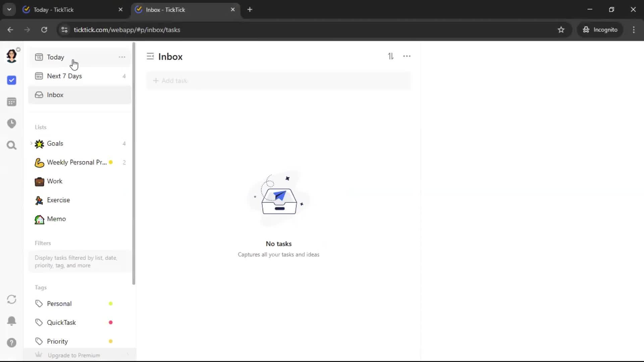Select the Tasks checkbox icon in sidebar
The height and width of the screenshot is (362, 644).
pyautogui.click(x=11, y=80)
